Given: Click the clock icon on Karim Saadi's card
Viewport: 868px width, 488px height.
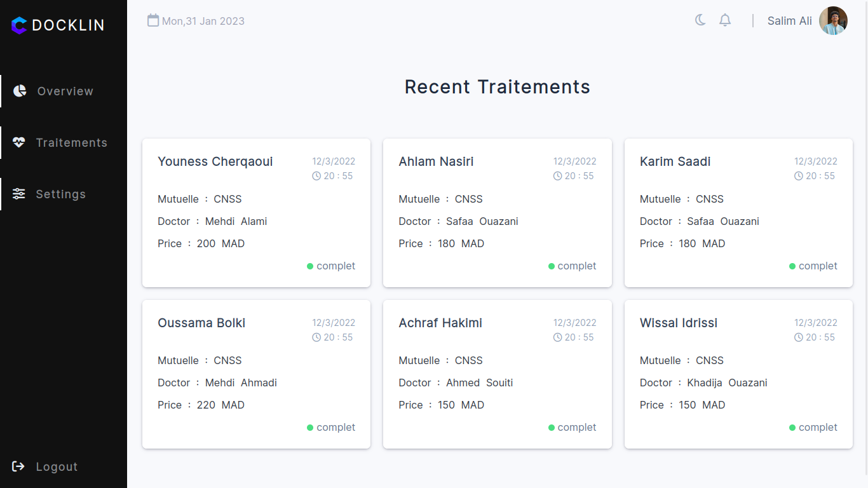Looking at the screenshot, I should pos(799,176).
